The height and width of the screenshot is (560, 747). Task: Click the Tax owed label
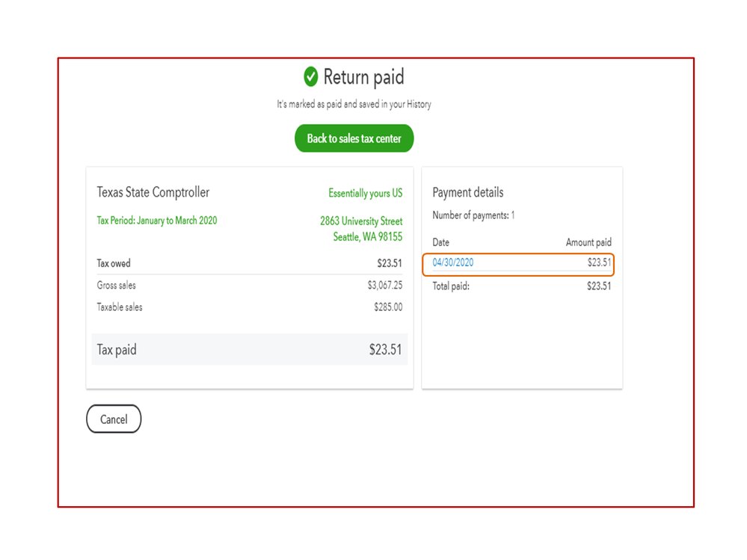click(114, 263)
